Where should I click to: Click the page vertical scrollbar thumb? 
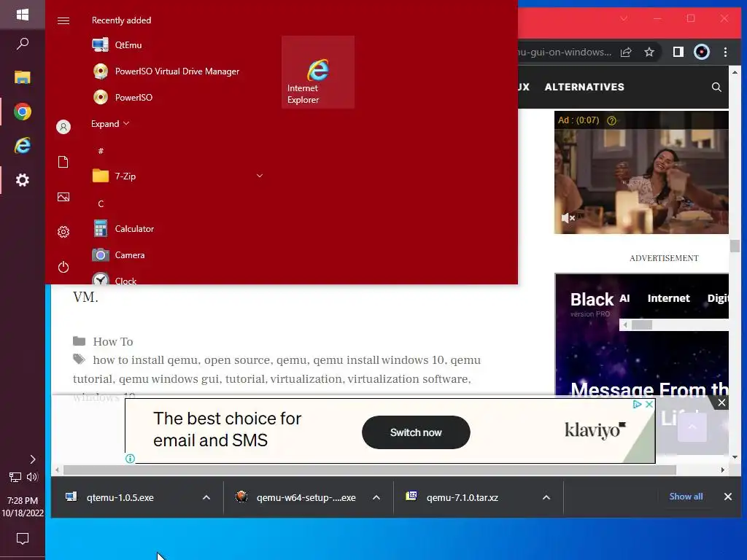click(x=735, y=246)
